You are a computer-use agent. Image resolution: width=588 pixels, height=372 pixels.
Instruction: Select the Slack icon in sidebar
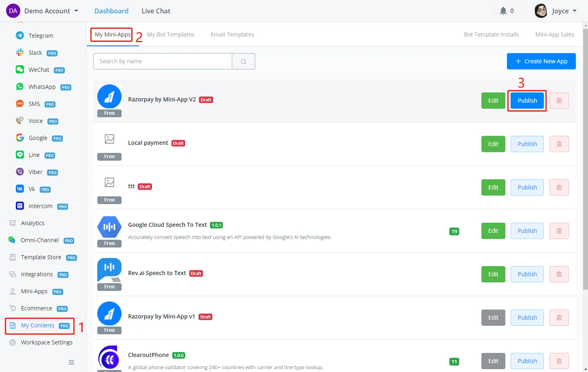(20, 52)
